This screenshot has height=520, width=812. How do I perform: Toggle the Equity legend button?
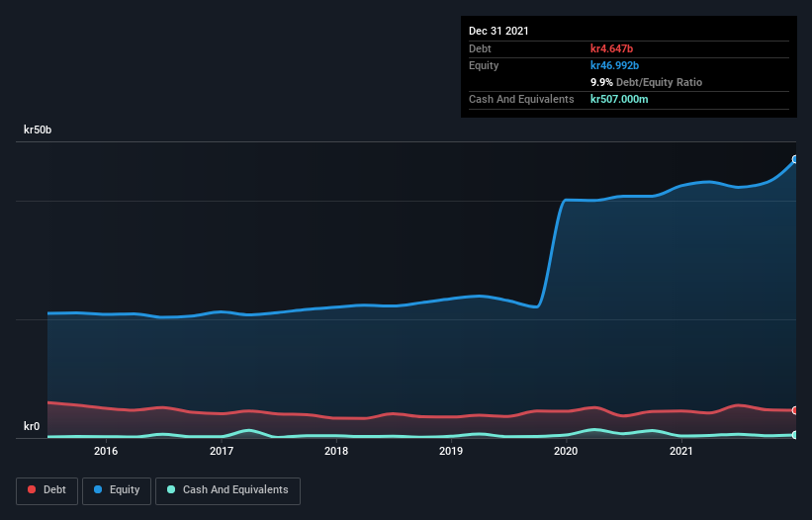tap(117, 490)
